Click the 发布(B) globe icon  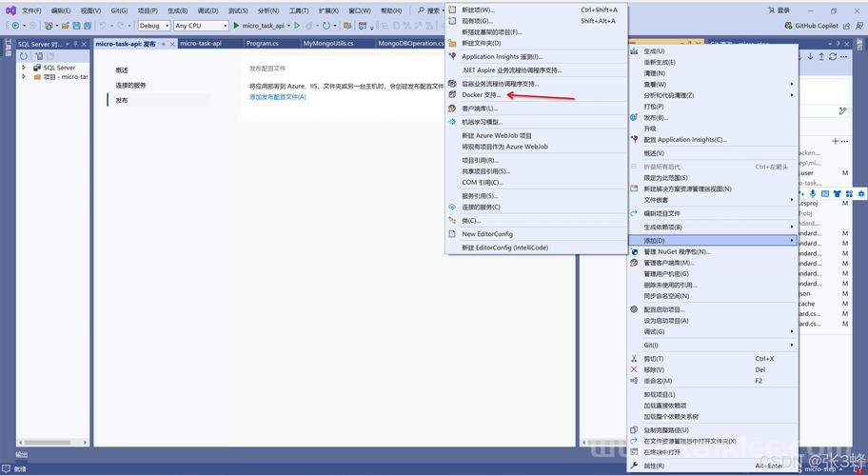click(634, 117)
